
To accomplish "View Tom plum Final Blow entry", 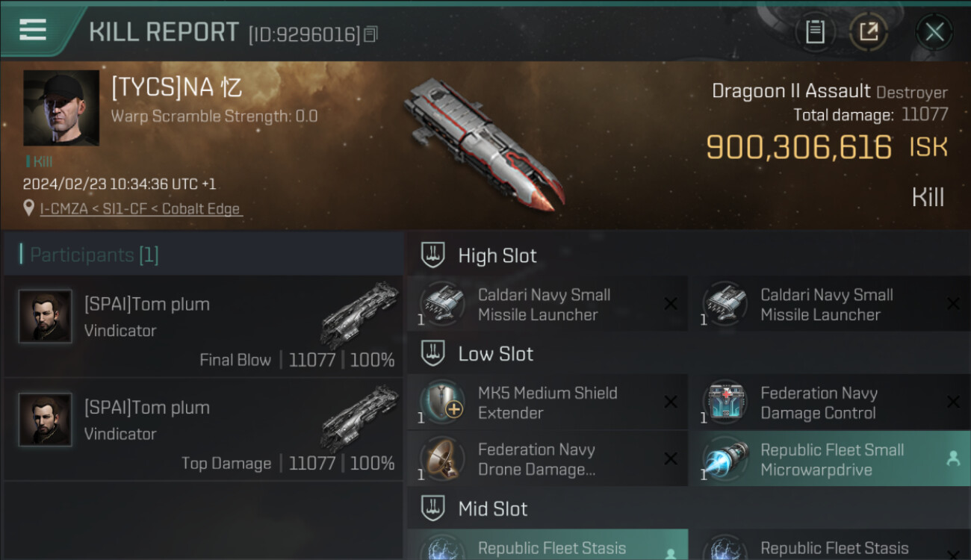I will pyautogui.click(x=203, y=327).
